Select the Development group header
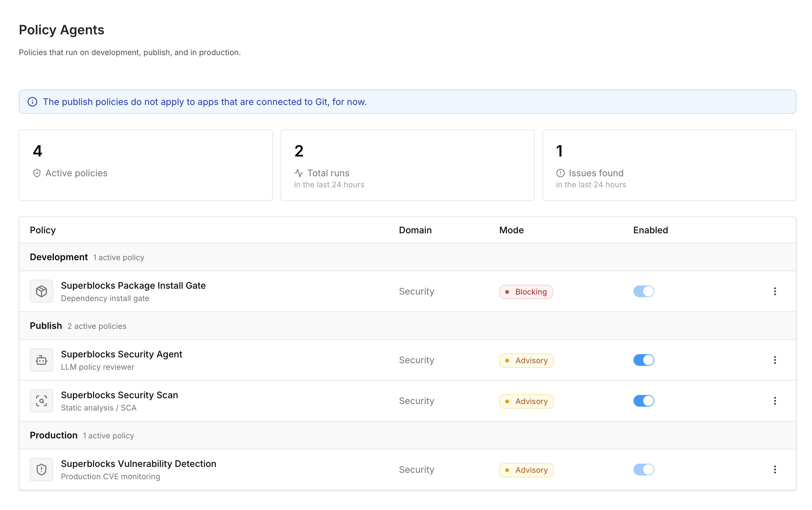This screenshot has width=812, height=510. [x=407, y=257]
